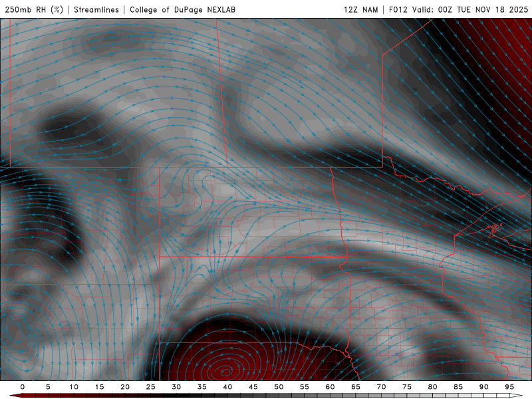Click the streamline spiral center in dark red region
This screenshot has height=399, width=532.
(226, 372)
